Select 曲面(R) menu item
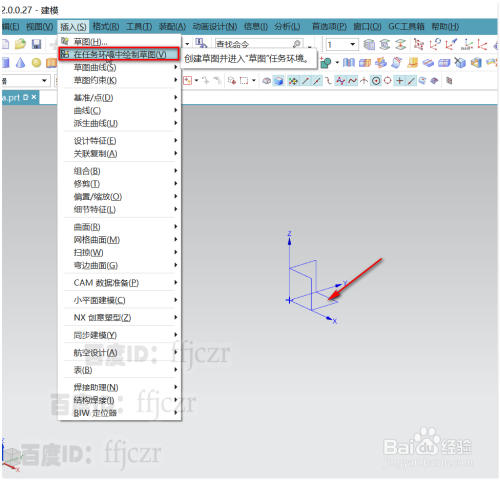Image resolution: width=500 pixels, height=480 pixels. [119, 227]
